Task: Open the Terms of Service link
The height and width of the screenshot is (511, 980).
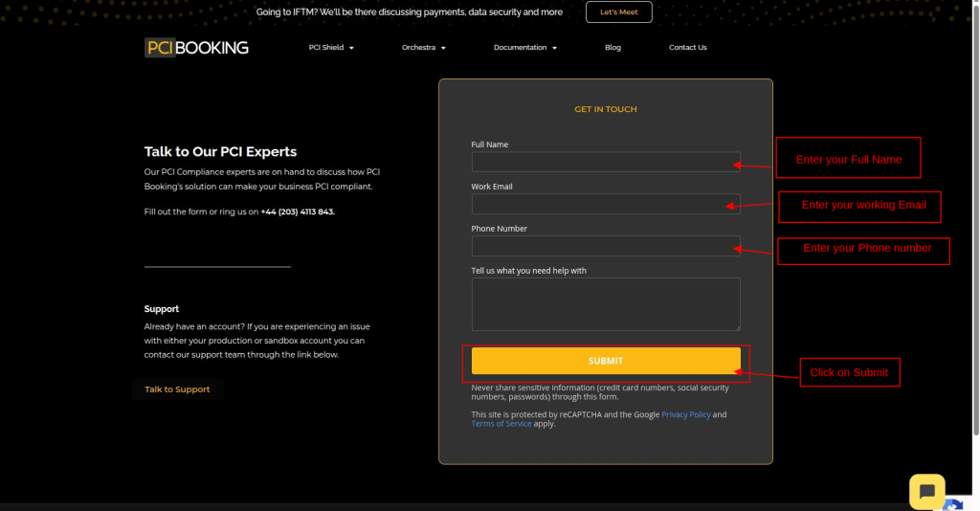Action: coord(501,424)
